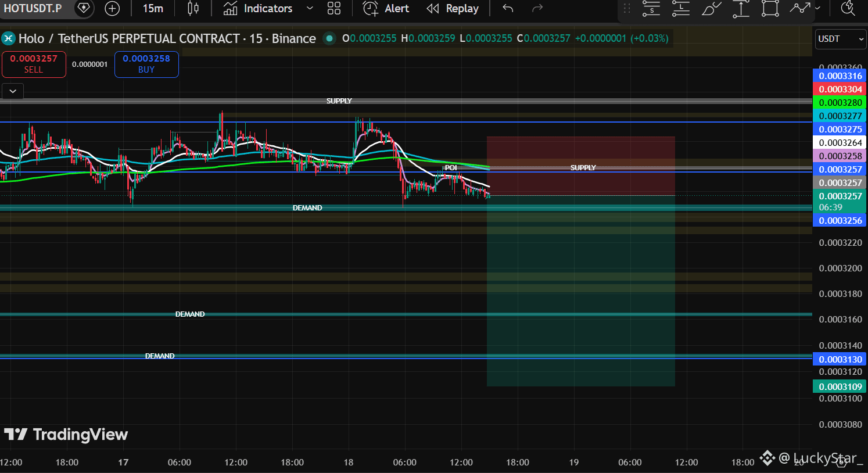
Task: Select the POI label on the chart
Action: (451, 168)
